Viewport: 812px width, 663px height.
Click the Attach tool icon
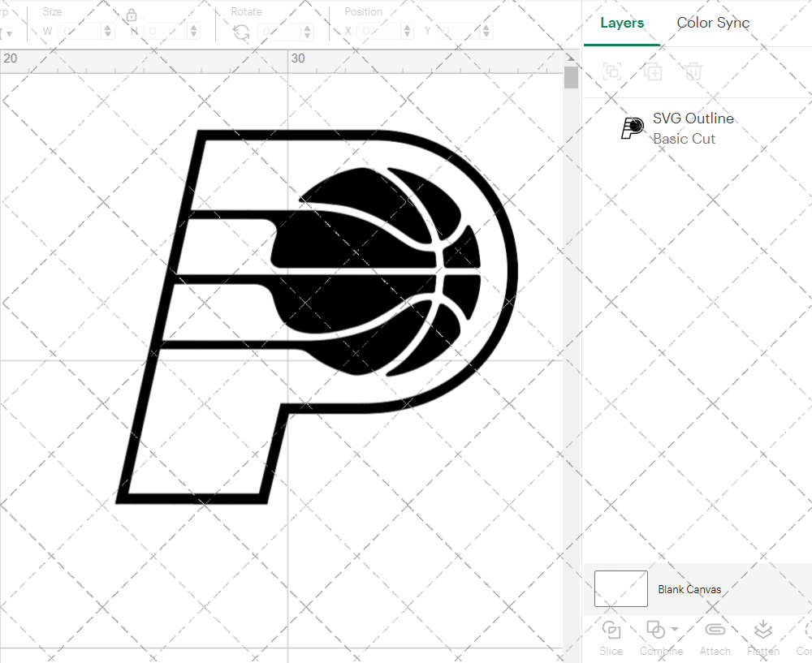pyautogui.click(x=715, y=630)
